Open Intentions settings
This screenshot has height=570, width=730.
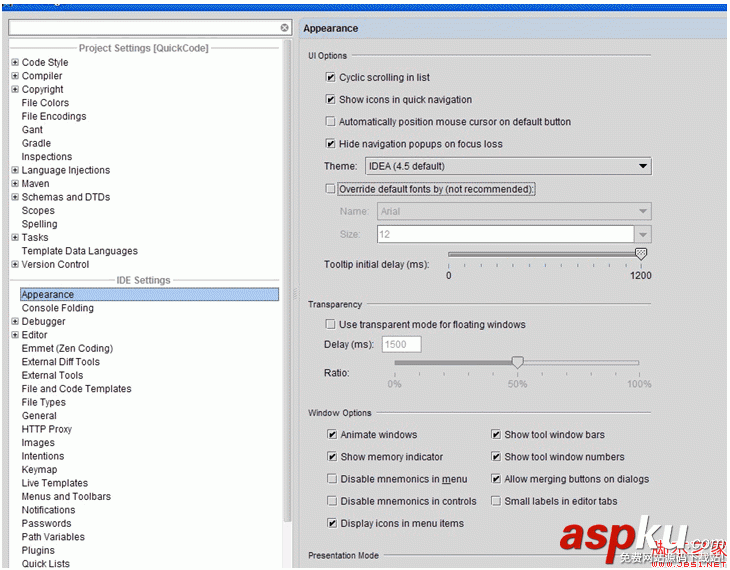pos(43,456)
